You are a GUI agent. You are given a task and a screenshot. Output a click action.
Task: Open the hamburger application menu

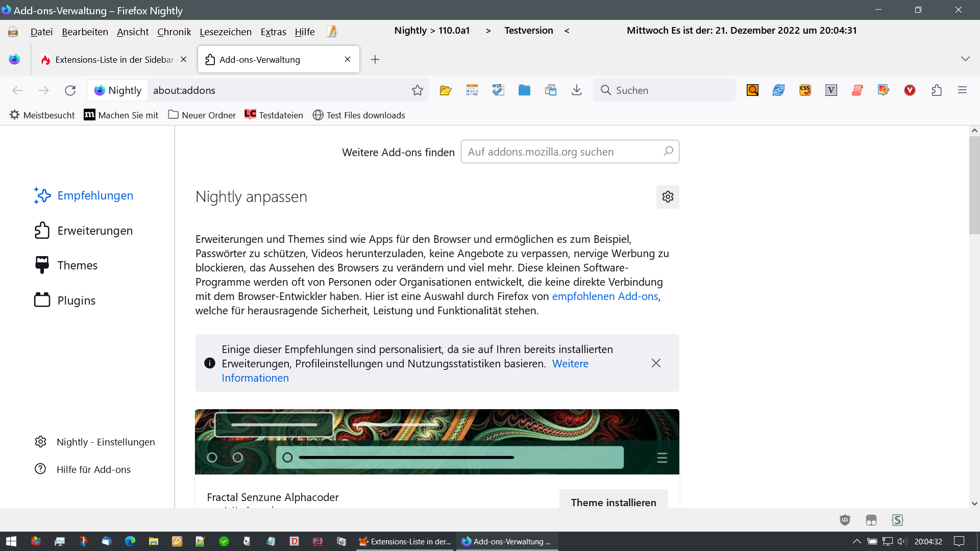[962, 90]
